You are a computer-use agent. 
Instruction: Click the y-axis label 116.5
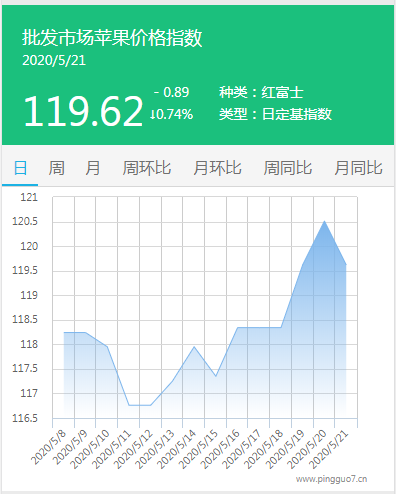[25, 418]
